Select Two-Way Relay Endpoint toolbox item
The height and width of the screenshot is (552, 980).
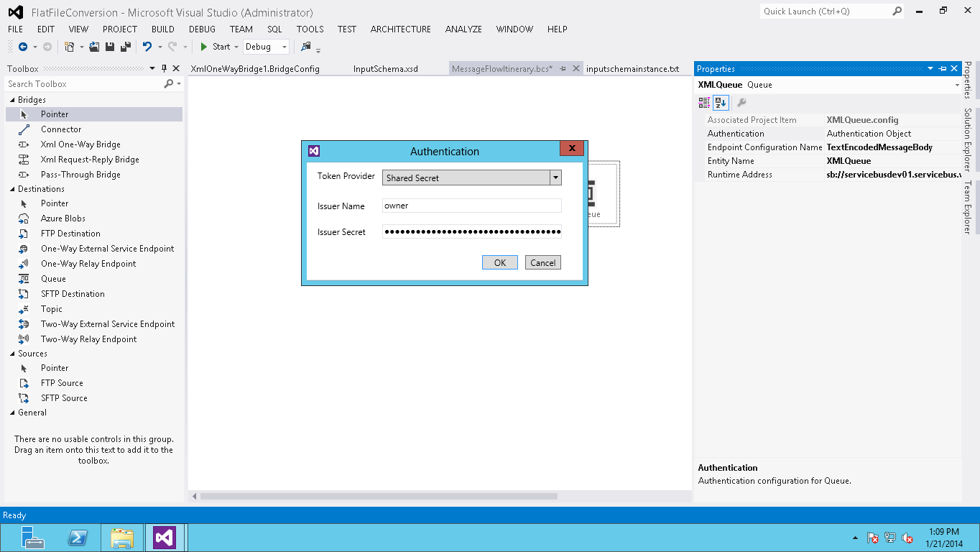point(94,339)
